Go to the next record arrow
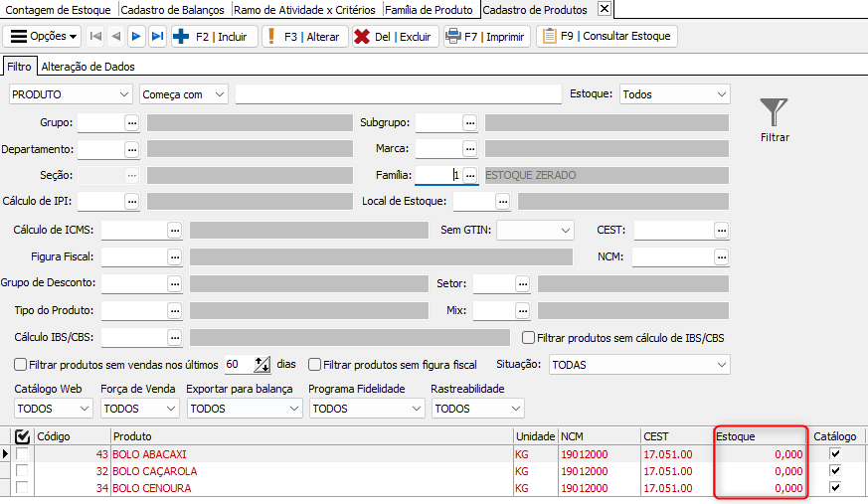 (136, 37)
